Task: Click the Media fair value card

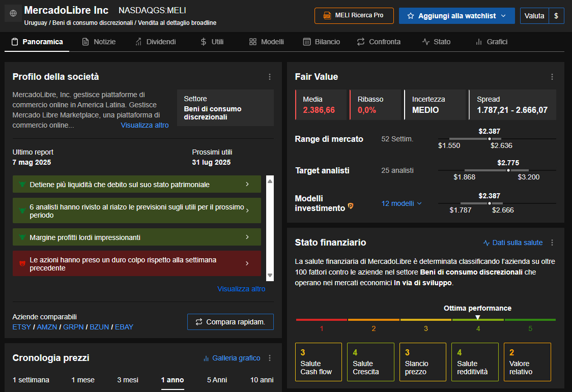Action: tap(321, 105)
